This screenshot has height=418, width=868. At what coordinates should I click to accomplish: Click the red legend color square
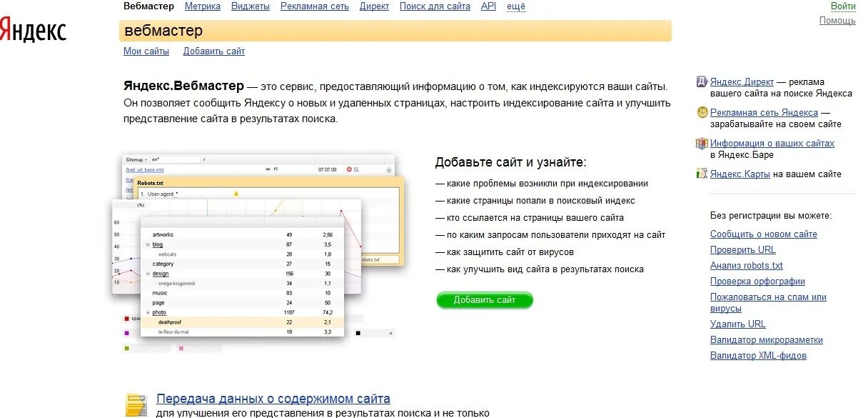tap(126, 319)
